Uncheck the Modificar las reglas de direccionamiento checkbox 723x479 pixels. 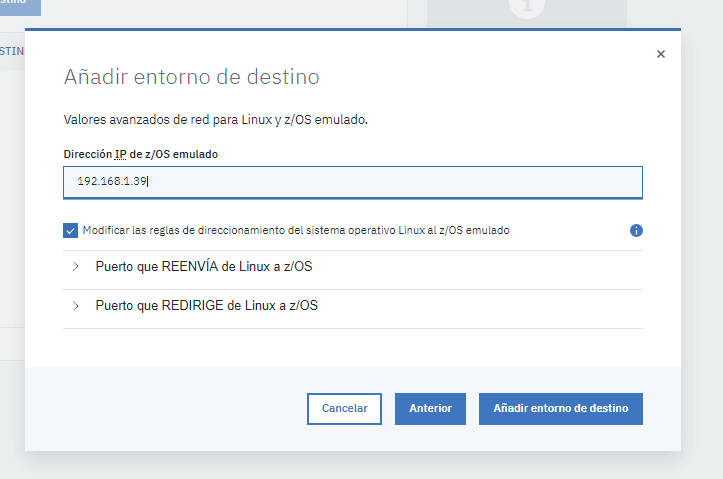pyautogui.click(x=70, y=230)
